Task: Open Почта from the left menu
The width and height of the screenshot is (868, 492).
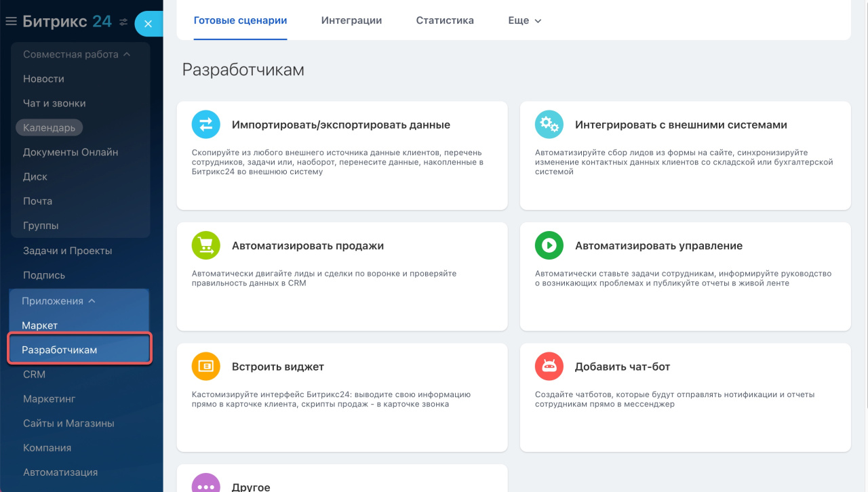Action: point(37,201)
